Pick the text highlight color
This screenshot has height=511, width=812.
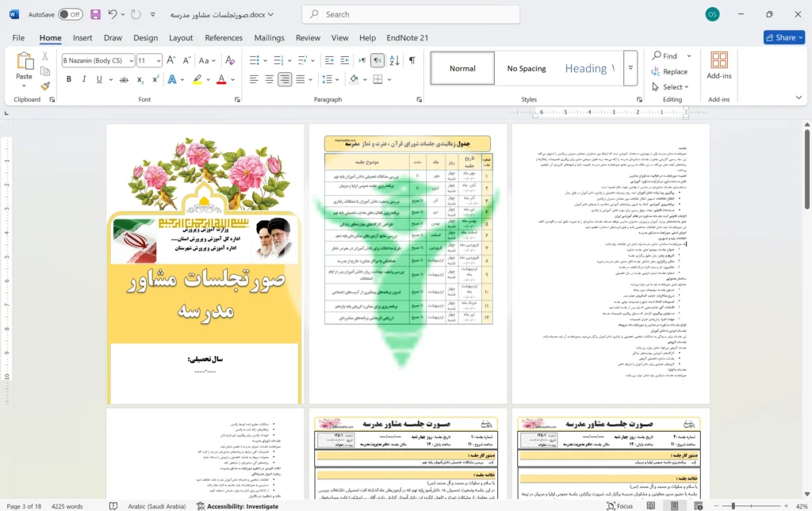pyautogui.click(x=197, y=80)
